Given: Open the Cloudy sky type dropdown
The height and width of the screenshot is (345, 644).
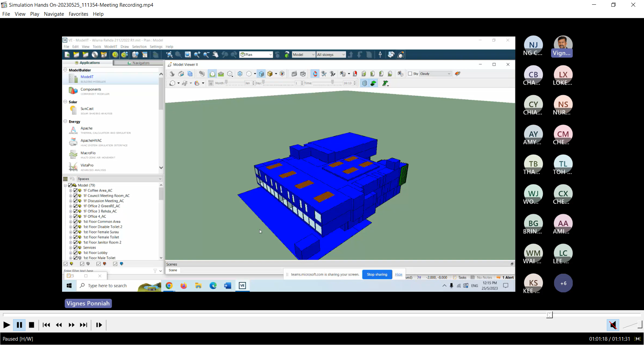Looking at the screenshot, I should (435, 74).
